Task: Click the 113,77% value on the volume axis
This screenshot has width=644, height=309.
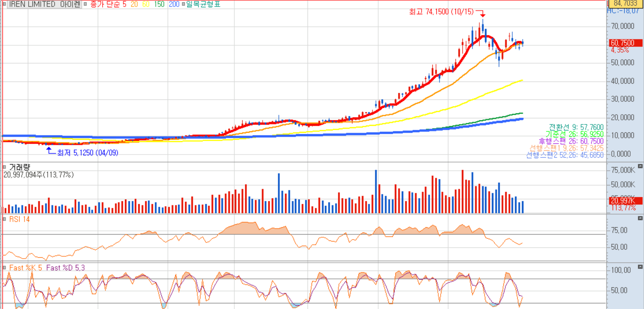Action: click(x=623, y=208)
